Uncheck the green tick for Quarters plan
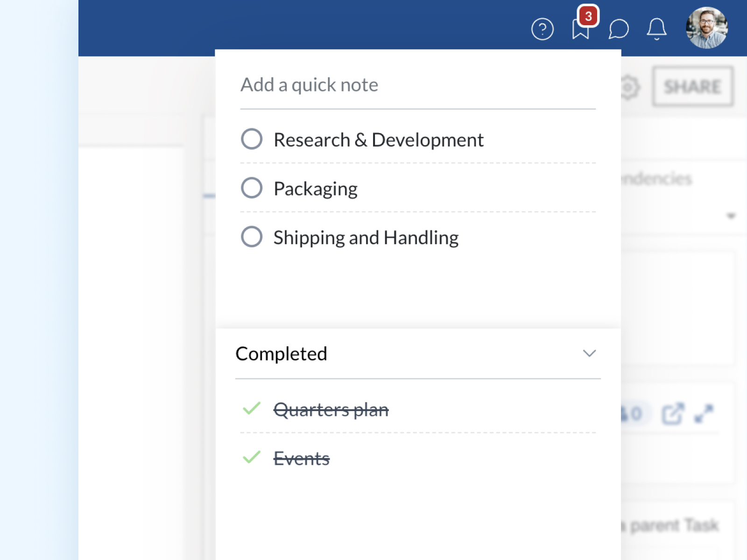 tap(252, 409)
